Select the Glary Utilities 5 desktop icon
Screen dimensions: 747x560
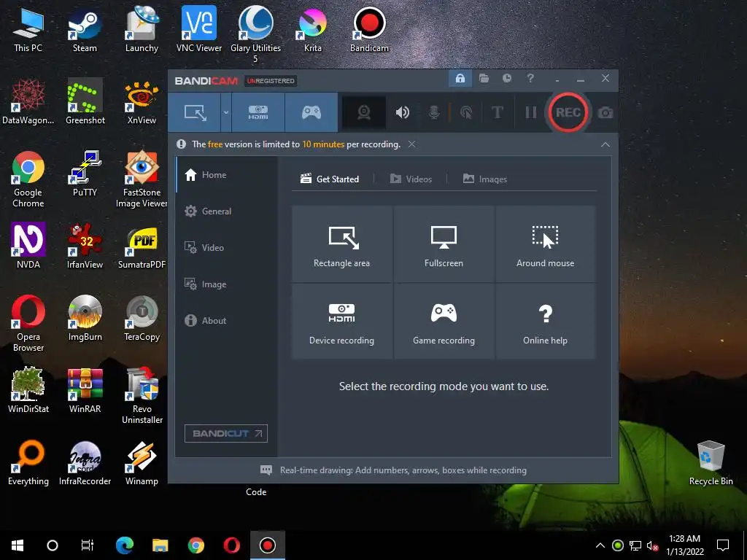point(256,34)
